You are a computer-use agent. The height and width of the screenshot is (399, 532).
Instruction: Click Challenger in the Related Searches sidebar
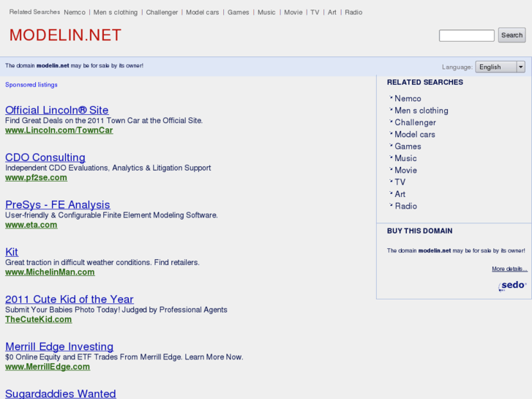(x=416, y=122)
